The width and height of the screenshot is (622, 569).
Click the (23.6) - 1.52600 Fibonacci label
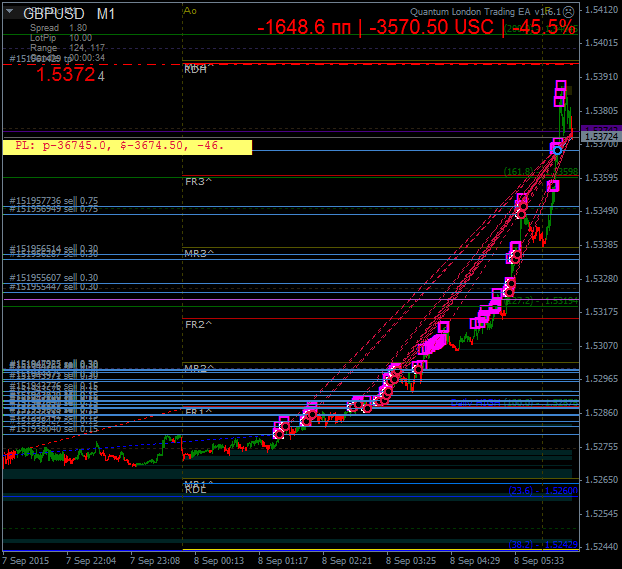tap(543, 491)
